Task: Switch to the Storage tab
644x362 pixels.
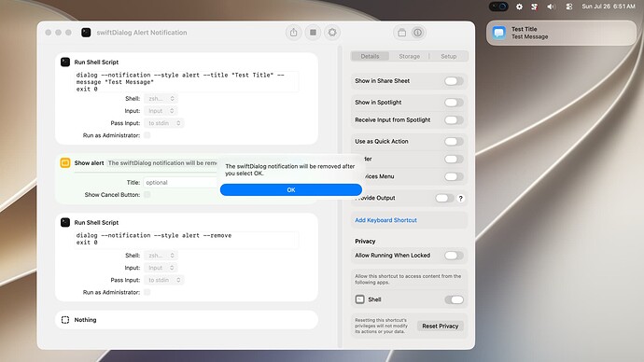Action: (x=409, y=56)
